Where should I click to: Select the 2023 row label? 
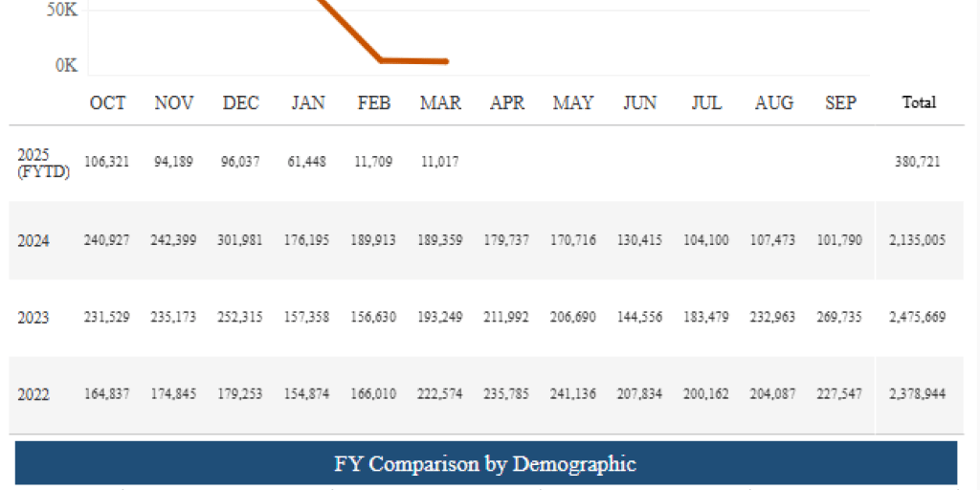(33, 318)
